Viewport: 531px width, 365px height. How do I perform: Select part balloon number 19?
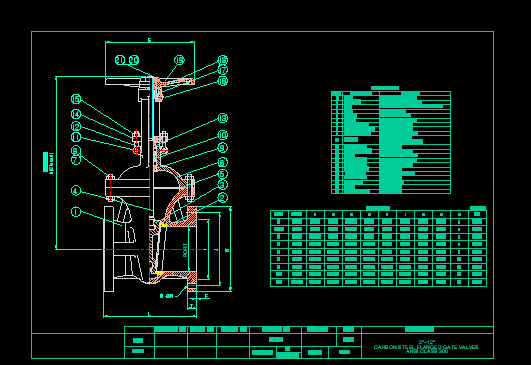(x=179, y=60)
